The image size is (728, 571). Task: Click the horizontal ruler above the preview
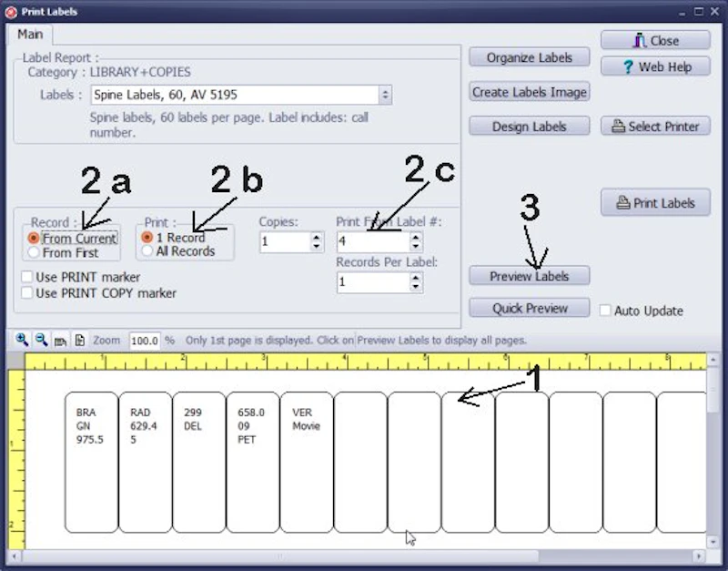pos(366,361)
